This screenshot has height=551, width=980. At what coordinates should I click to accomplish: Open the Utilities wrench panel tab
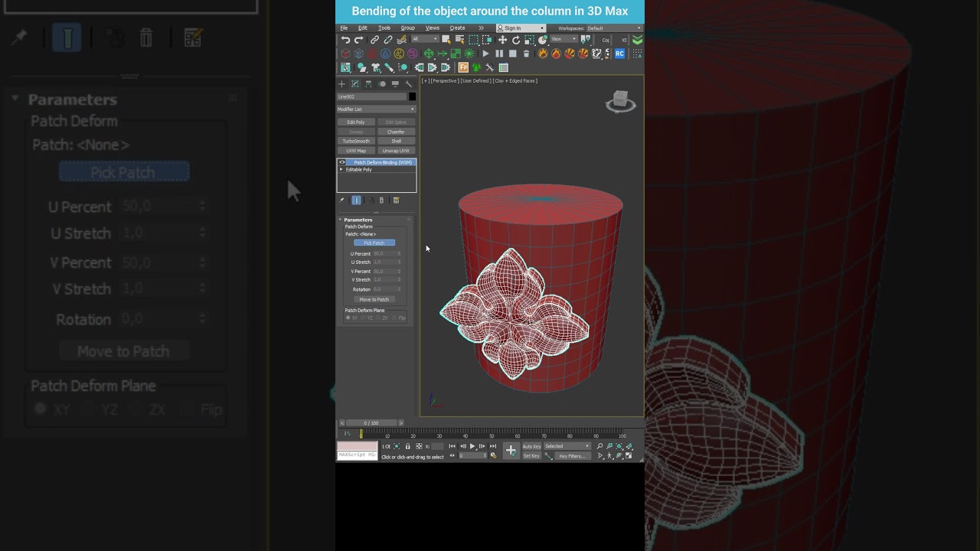pos(409,84)
